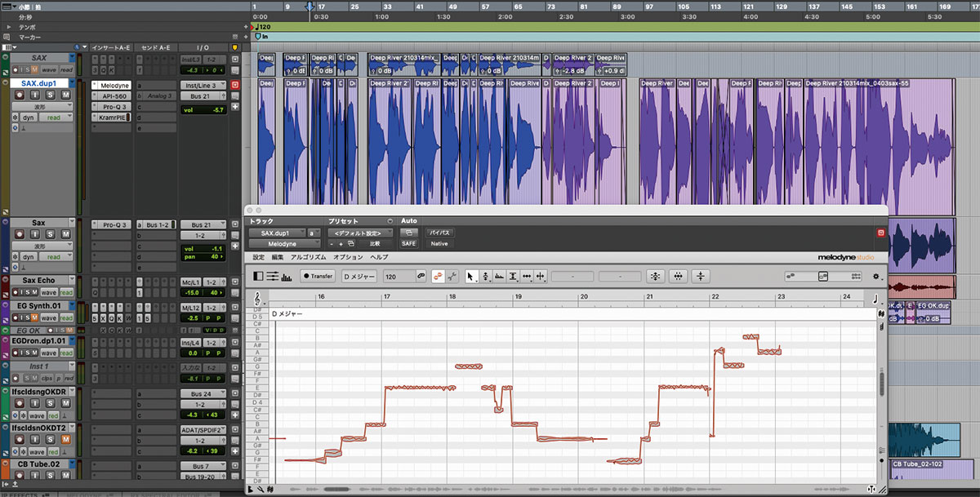The height and width of the screenshot is (497, 980).
Task: Select the Melodyne main arrow tool
Action: click(471, 277)
